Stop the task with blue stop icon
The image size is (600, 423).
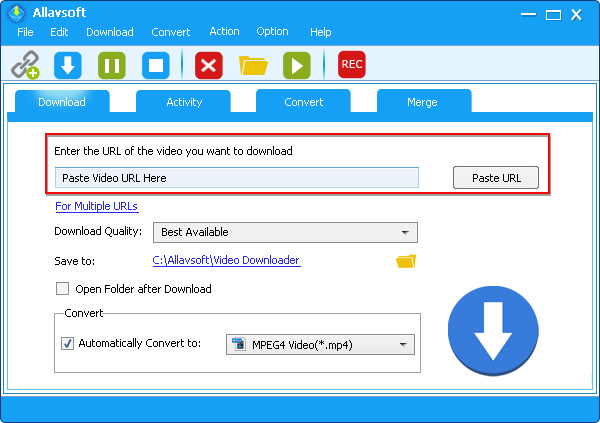(x=156, y=65)
